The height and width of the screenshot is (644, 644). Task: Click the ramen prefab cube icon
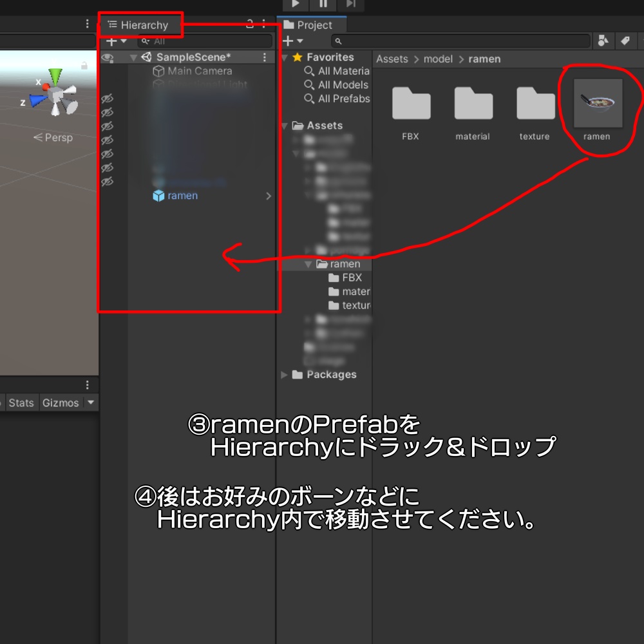click(158, 196)
